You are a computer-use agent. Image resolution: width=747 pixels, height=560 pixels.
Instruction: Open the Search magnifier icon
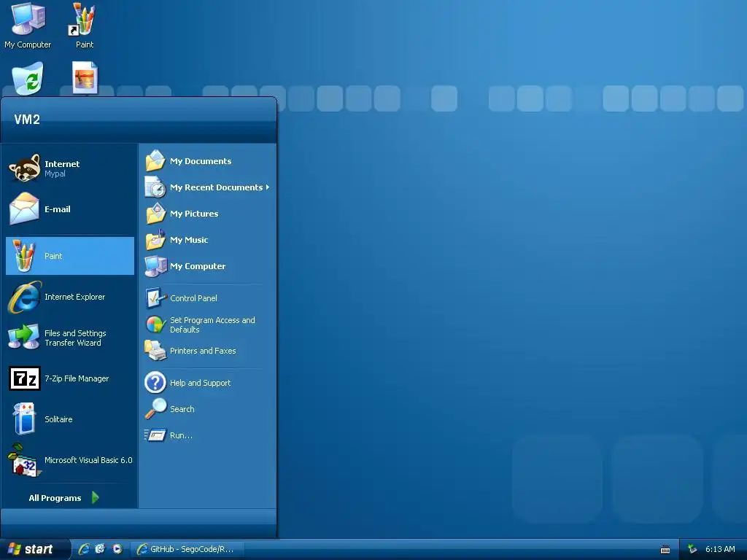(156, 408)
